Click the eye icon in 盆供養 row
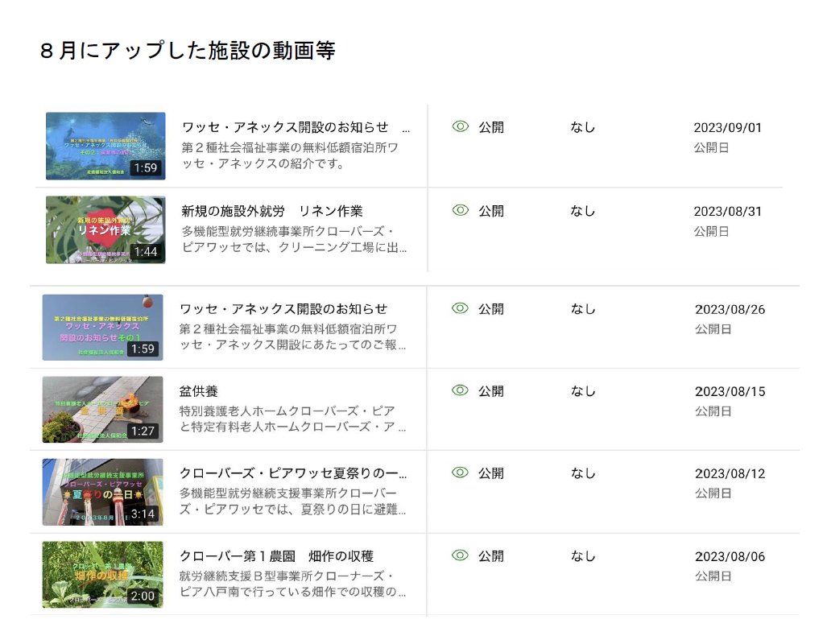The width and height of the screenshot is (827, 644). tap(461, 390)
